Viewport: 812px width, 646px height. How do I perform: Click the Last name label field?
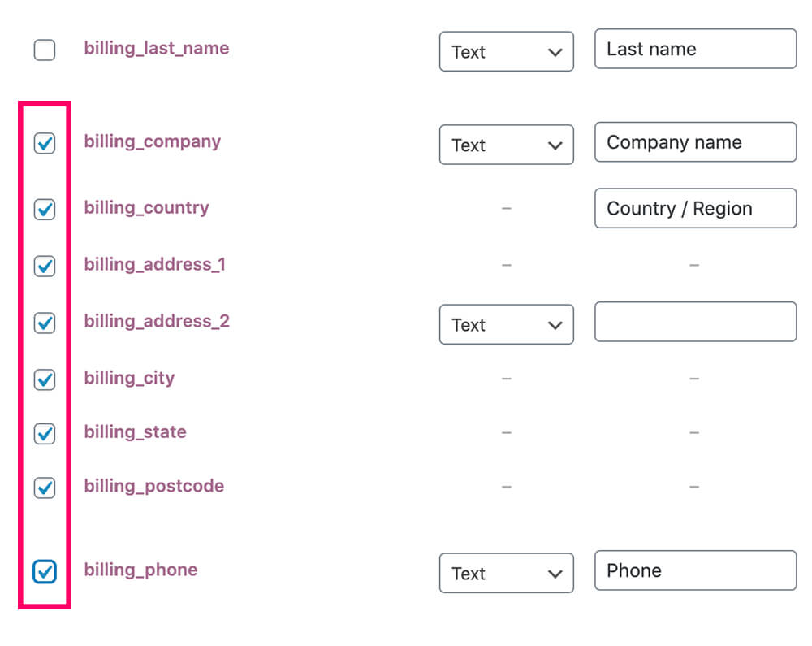coord(695,50)
